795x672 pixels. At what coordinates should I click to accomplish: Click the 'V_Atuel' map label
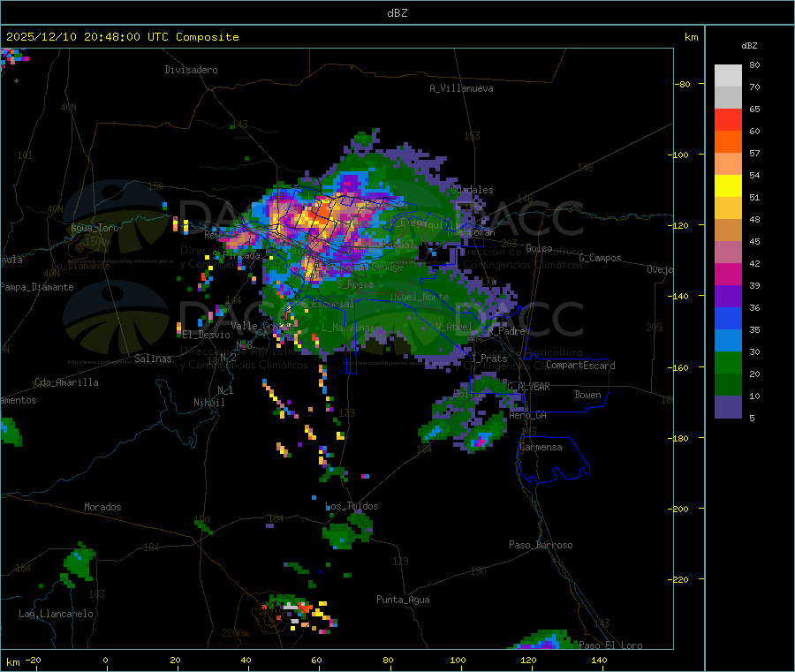[454, 327]
